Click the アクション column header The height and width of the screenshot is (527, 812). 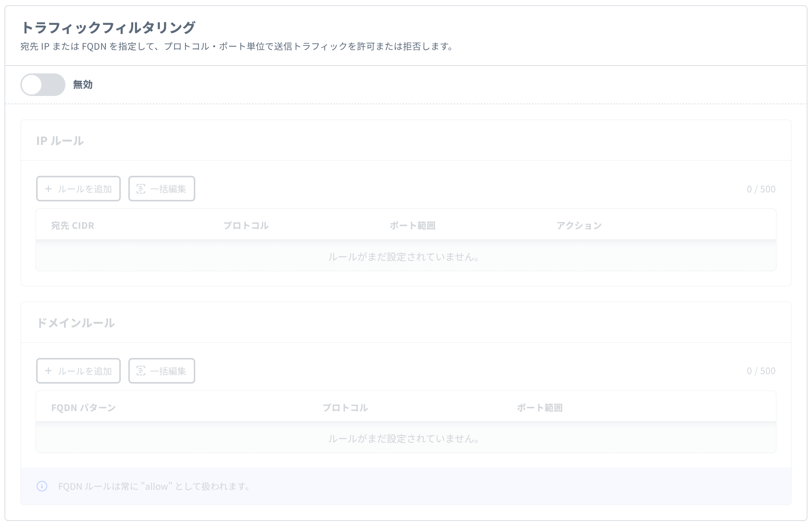(x=579, y=225)
